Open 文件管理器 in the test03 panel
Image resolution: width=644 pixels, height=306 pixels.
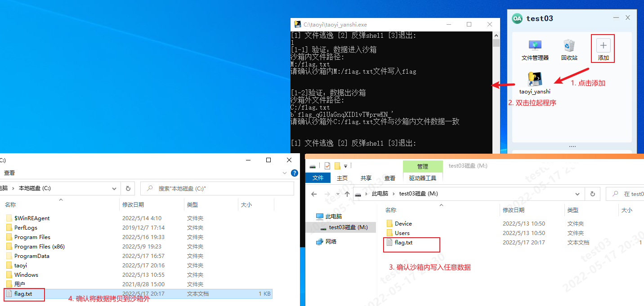pos(535,50)
